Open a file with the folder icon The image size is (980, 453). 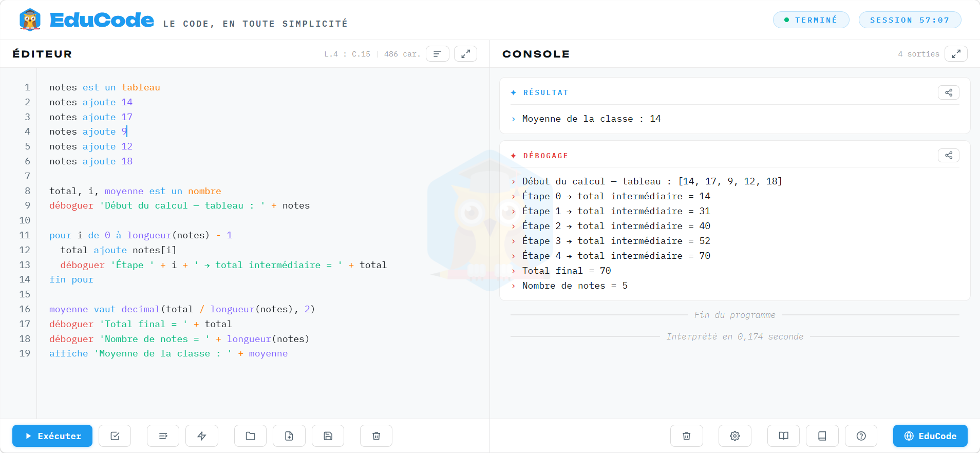click(250, 436)
